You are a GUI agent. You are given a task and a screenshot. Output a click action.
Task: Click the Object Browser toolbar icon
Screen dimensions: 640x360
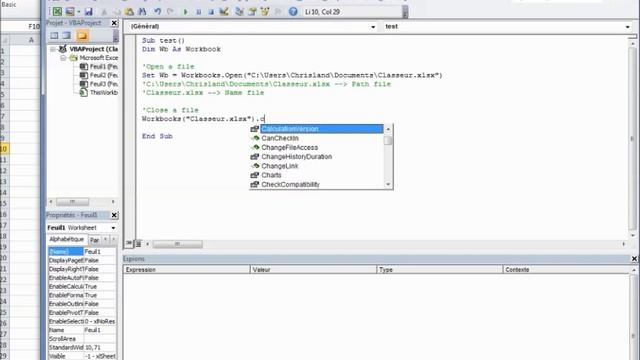(x=265, y=11)
